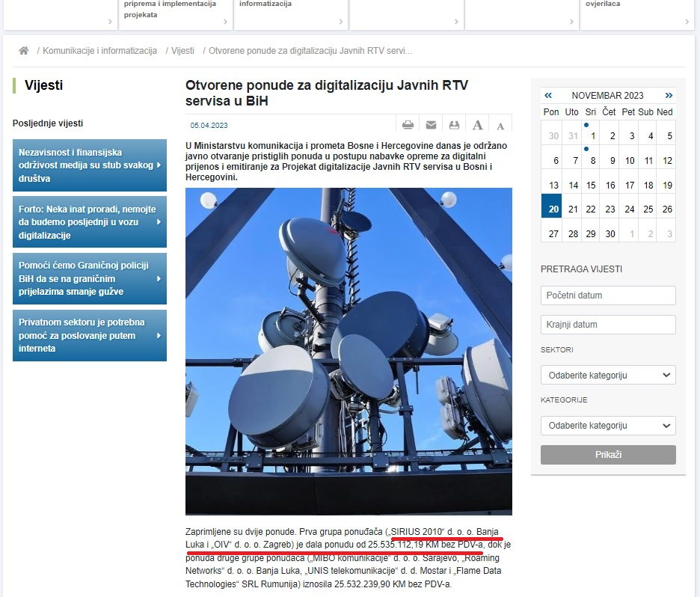Go to the previous month in the calendar
700x597 pixels.
(548, 95)
